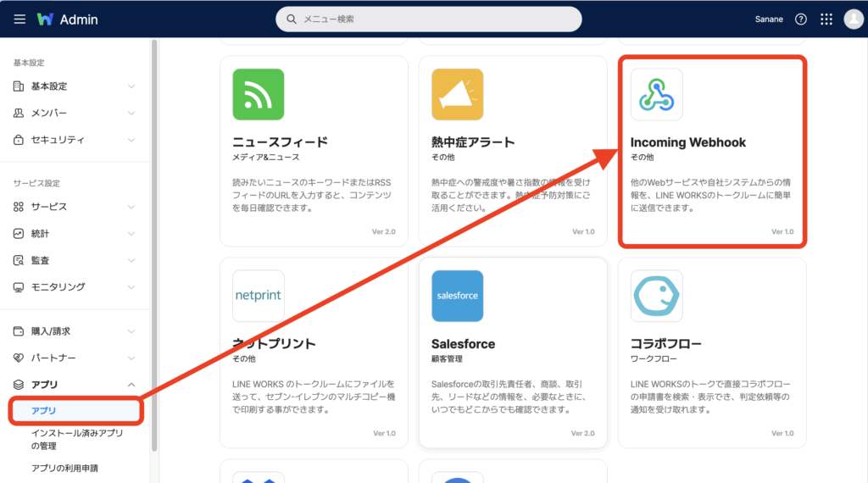Click the サービス設定 section heading
Image resolution: width=868 pixels, height=483 pixels.
pos(36,183)
